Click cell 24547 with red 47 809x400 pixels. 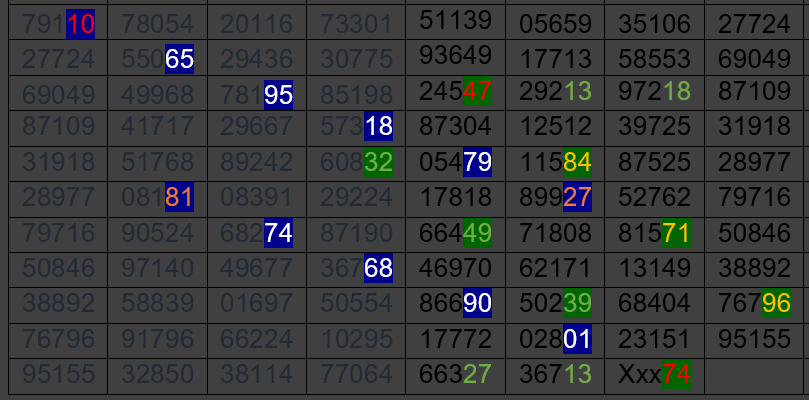(455, 92)
